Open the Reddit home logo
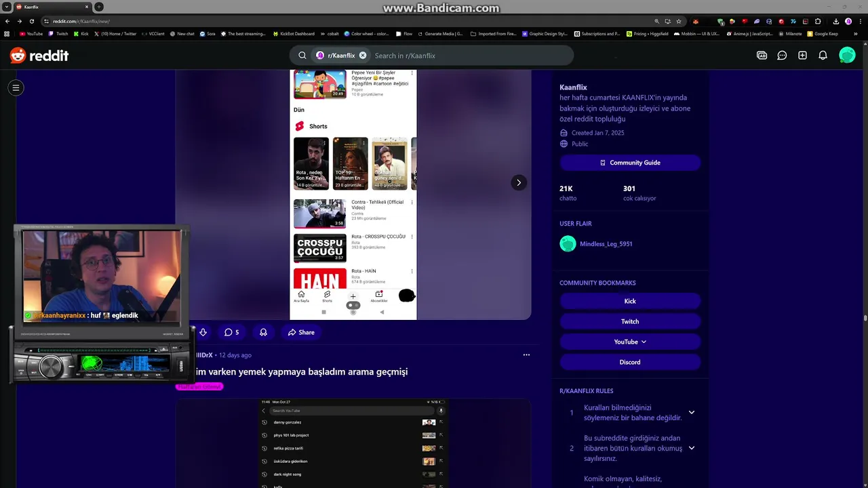Screen dimensions: 868x488 pos(39,56)
